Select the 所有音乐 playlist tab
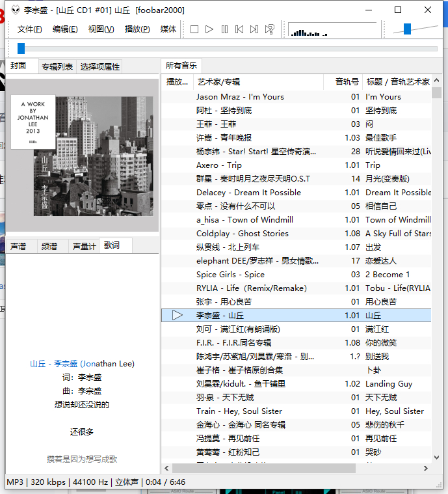Image resolution: width=448 pixels, height=494 pixels. 181,66
